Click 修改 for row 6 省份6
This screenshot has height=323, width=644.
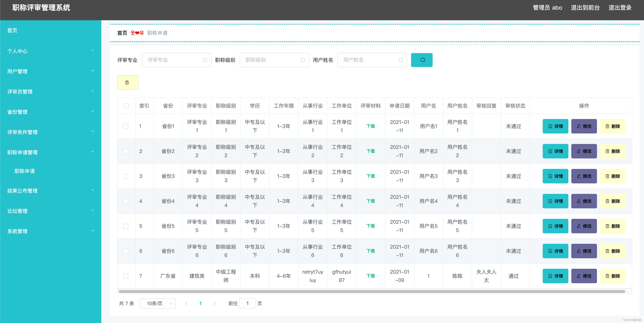click(x=584, y=251)
